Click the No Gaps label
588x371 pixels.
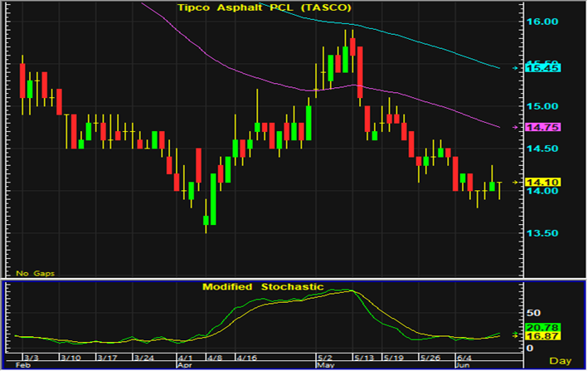[x=36, y=273]
